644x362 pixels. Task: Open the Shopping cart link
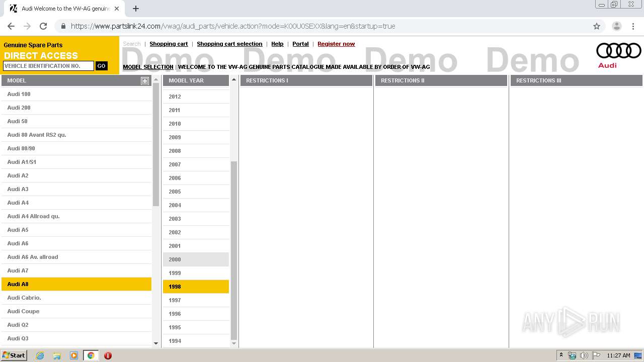(x=169, y=44)
